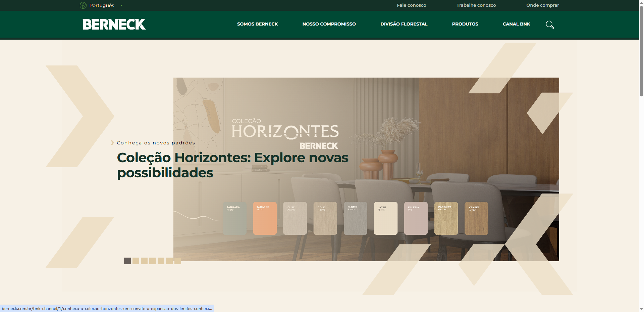This screenshot has width=644, height=312.
Task: Open the Trabalhe conosco link
Action: 476,5
